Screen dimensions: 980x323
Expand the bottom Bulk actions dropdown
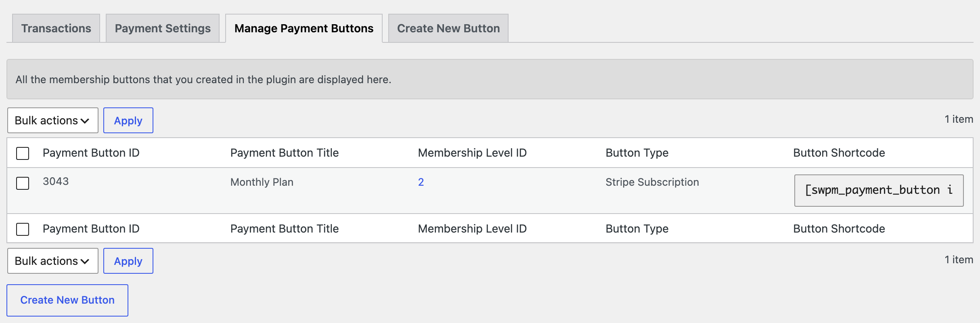coord(53,261)
